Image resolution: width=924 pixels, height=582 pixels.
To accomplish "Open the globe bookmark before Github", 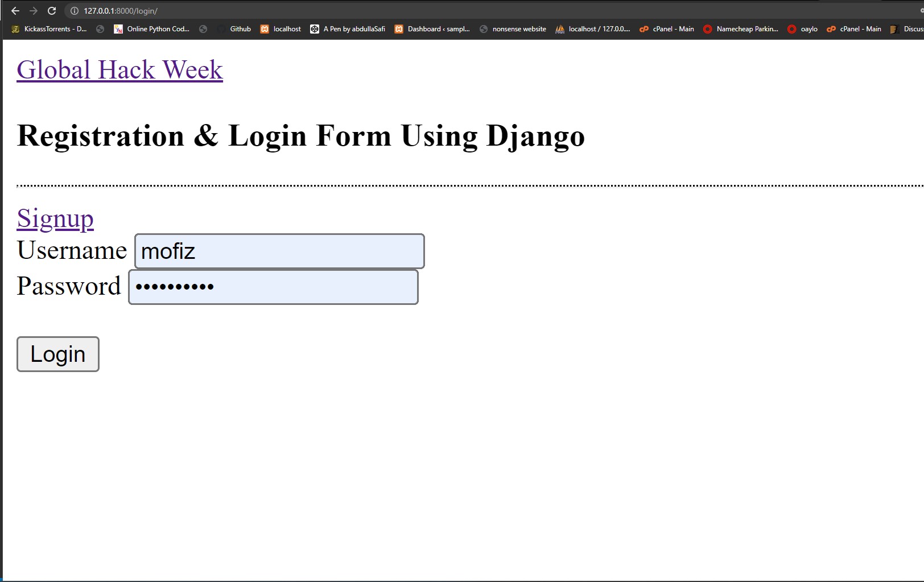I will (x=203, y=29).
